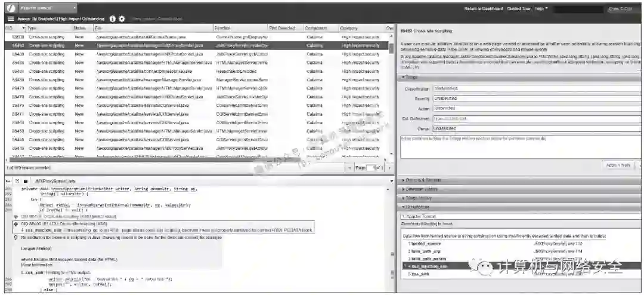Select the xss_injection_site event row
The width and height of the screenshot is (644, 295).
(x=521, y=266)
